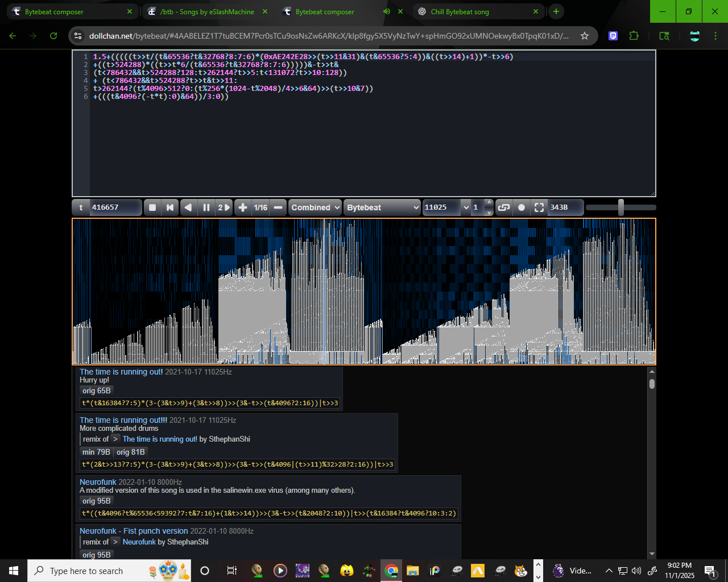
Task: Click the 'orig 65B' button
Action: point(97,390)
